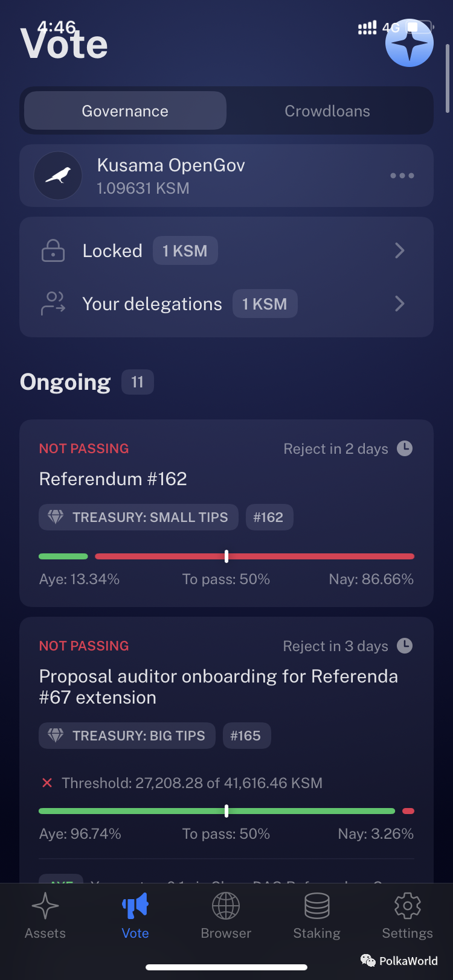
Task: Tap the delegations people icon
Action: tap(53, 304)
